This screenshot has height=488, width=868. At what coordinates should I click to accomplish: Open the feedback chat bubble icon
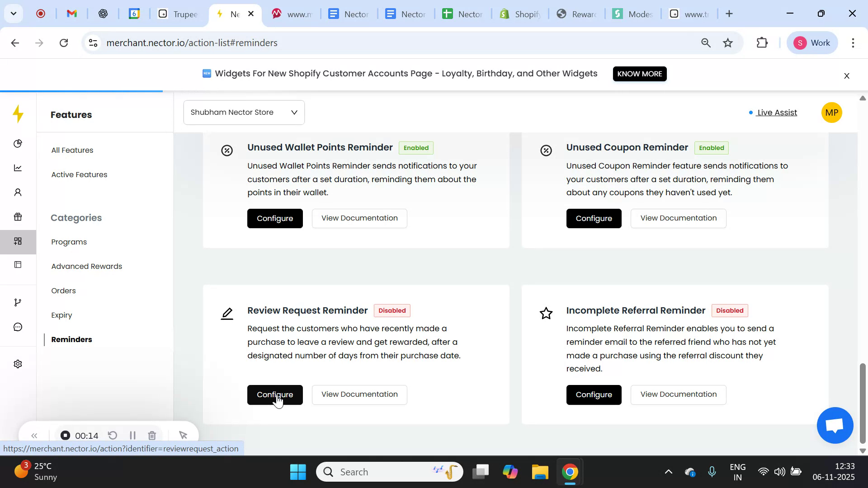(x=18, y=327)
